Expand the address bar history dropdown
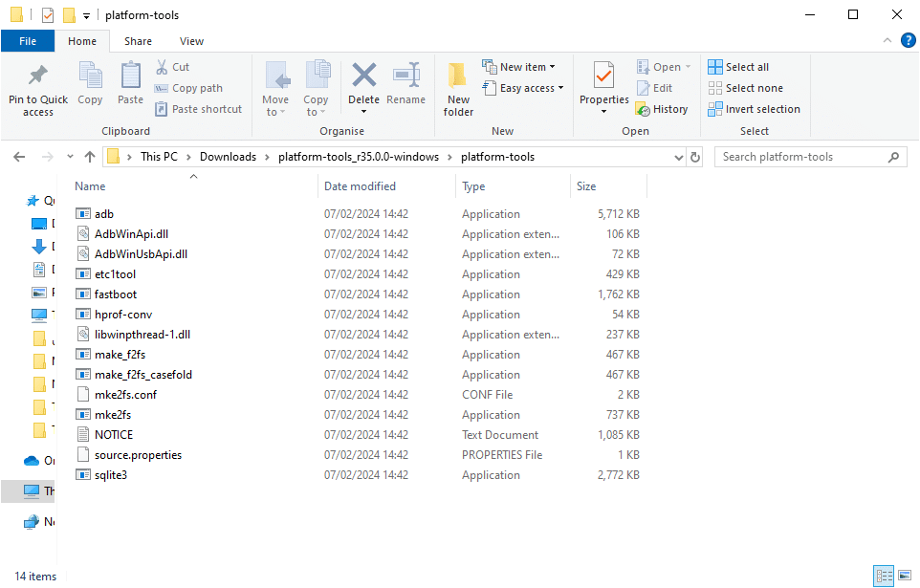Viewport: 920px width, 588px height. (x=676, y=157)
